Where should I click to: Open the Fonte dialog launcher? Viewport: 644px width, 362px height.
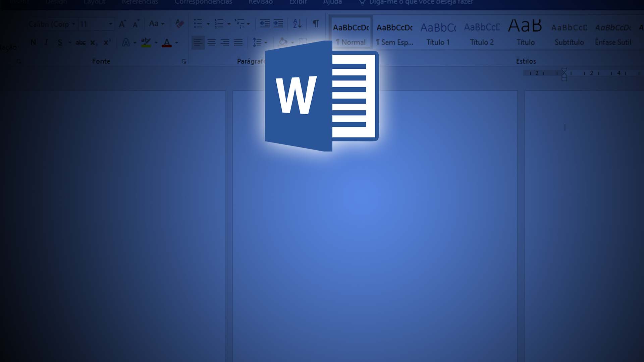pos(184,61)
